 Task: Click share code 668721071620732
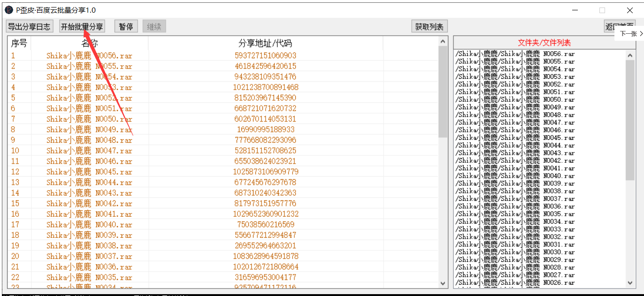pos(265,108)
